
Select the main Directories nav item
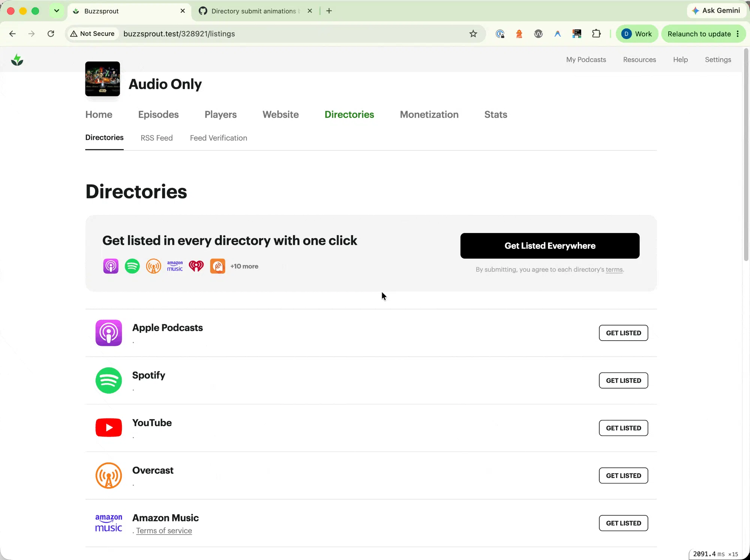click(349, 114)
